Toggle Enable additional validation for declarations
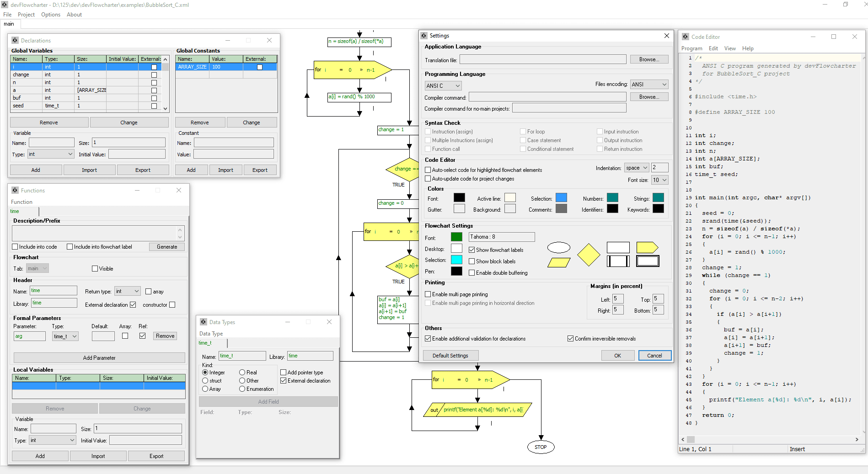 click(x=428, y=339)
